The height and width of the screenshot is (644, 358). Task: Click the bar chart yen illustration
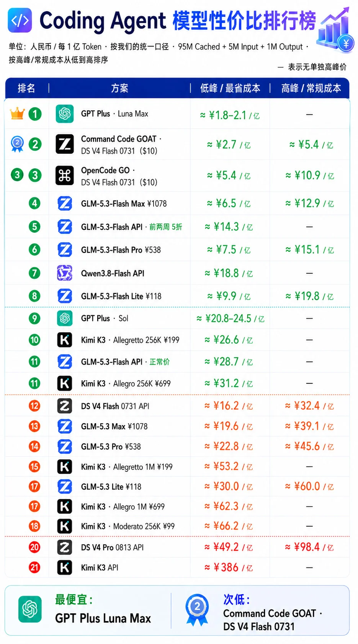(x=335, y=30)
